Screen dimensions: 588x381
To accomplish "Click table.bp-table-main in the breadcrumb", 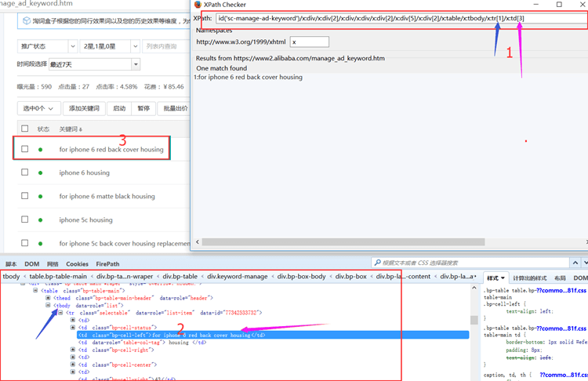I will coord(58,277).
